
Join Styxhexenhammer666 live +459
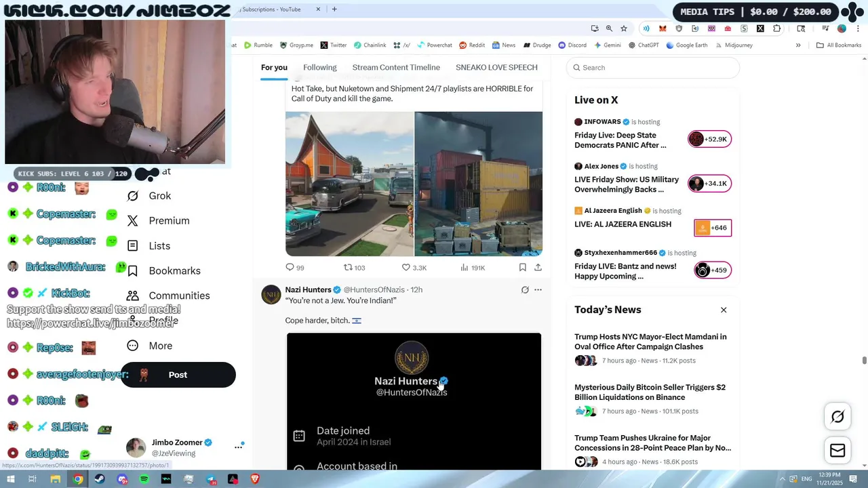point(713,270)
